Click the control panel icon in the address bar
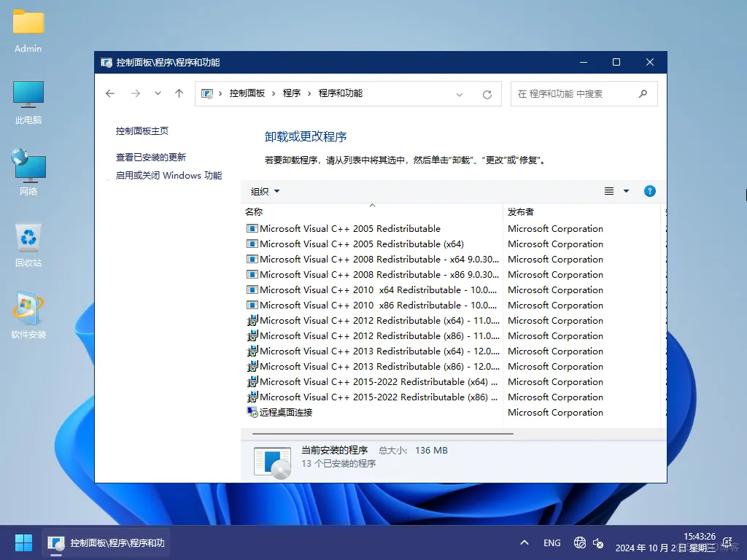This screenshot has width=747, height=560. (x=207, y=94)
